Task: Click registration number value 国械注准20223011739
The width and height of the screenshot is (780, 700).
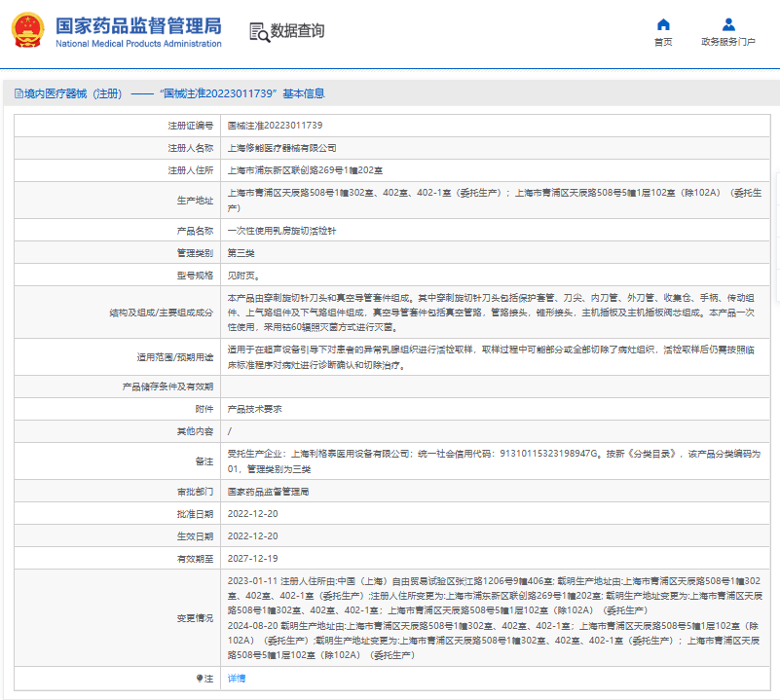Action: click(275, 126)
